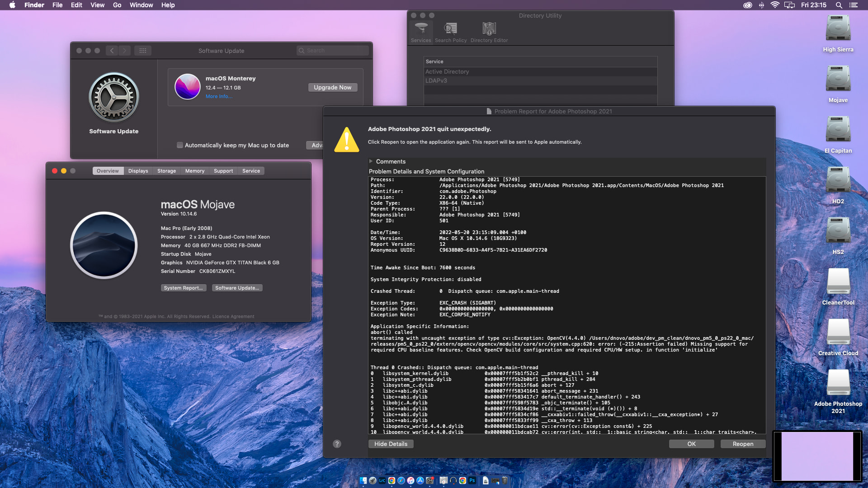Select the Adobe Photoshop 2021 disk image

pyautogui.click(x=838, y=392)
